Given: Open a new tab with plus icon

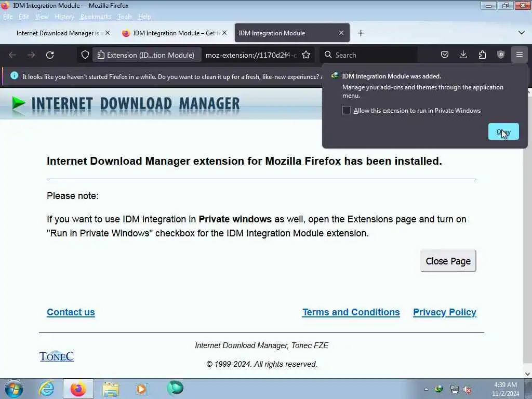Looking at the screenshot, I should click(361, 33).
